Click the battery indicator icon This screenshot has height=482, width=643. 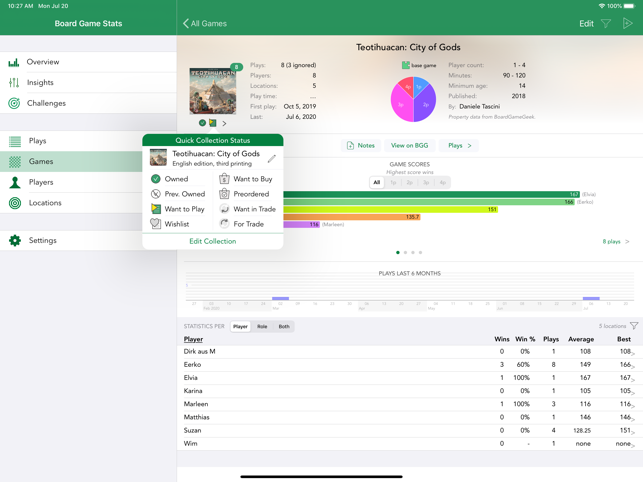[629, 6]
